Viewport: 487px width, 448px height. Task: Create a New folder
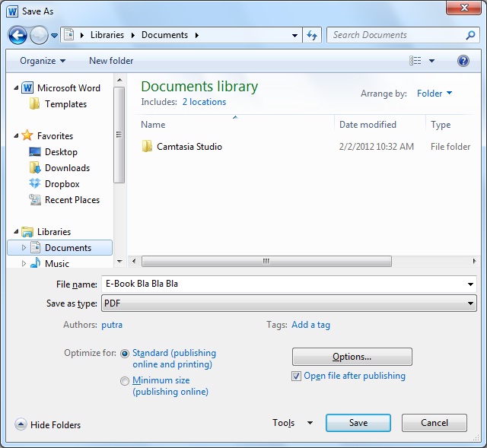[111, 61]
